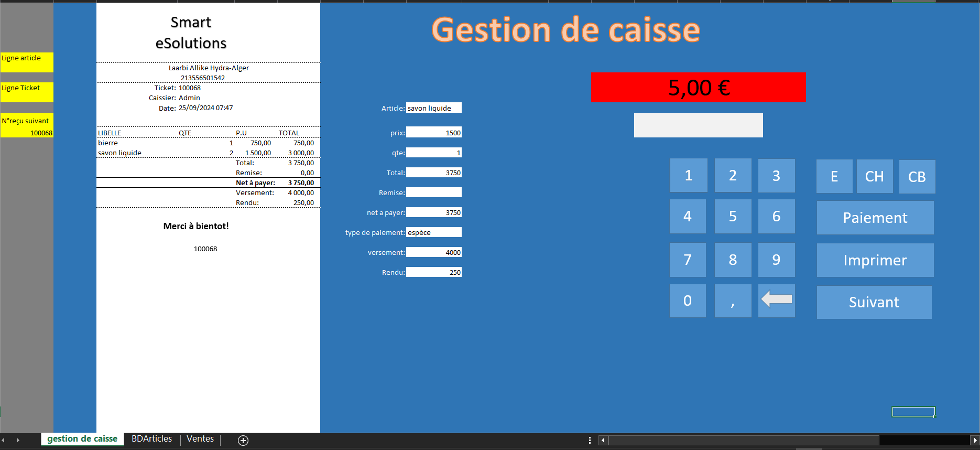Click the Paiement button

[875, 218]
